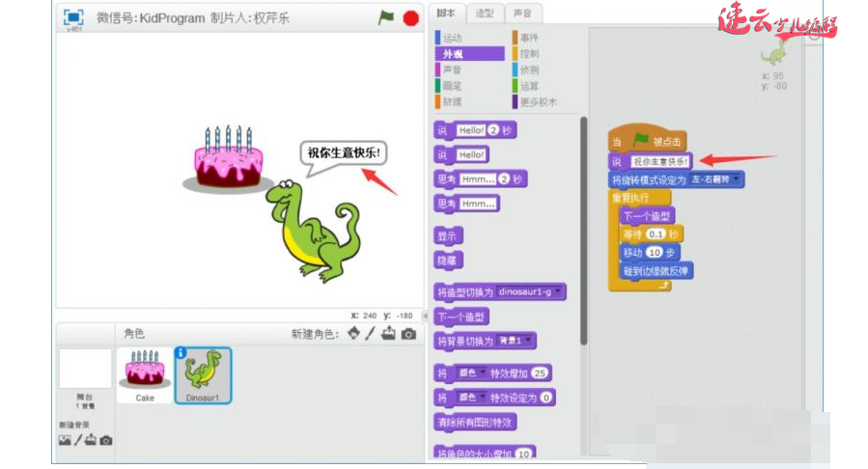Switch to the 声音 tab
Screen dimensions: 868x469
pyautogui.click(x=522, y=13)
